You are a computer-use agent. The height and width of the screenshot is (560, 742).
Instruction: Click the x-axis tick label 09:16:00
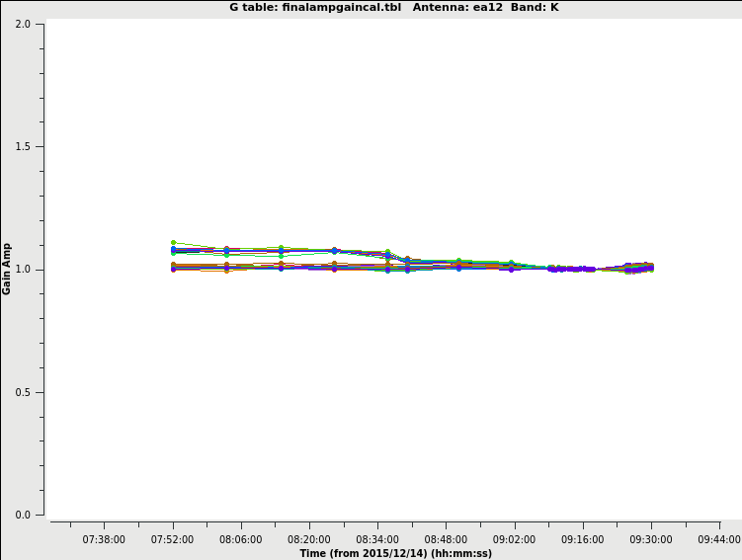point(583,539)
